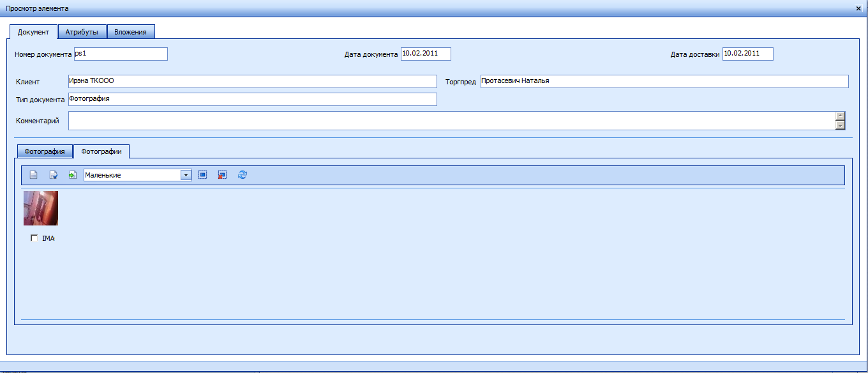Screen dimensions: 868x373
Task: Click the document with checkmark icon
Action: click(54, 175)
